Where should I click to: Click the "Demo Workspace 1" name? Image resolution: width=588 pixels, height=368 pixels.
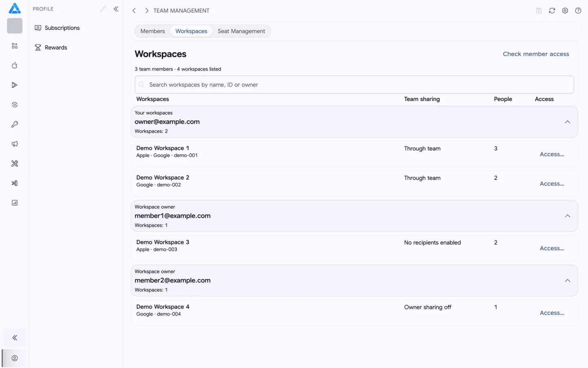click(x=163, y=148)
